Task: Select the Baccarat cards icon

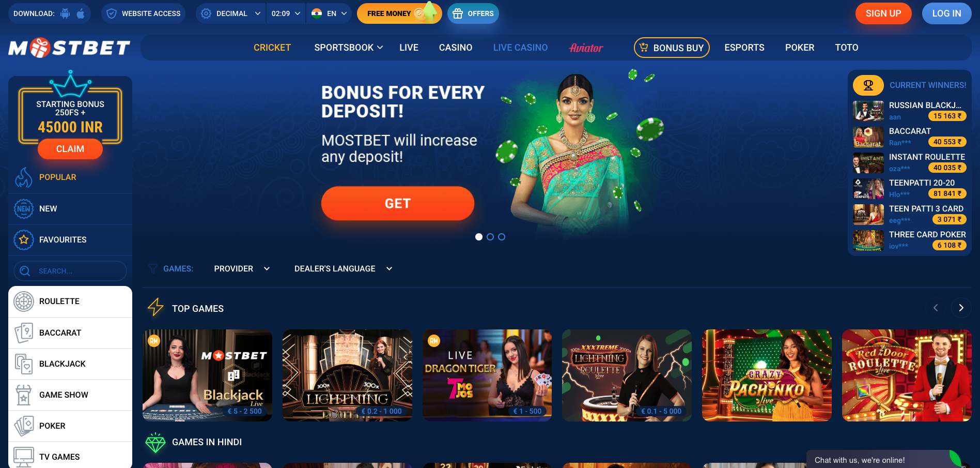Action: (x=24, y=333)
